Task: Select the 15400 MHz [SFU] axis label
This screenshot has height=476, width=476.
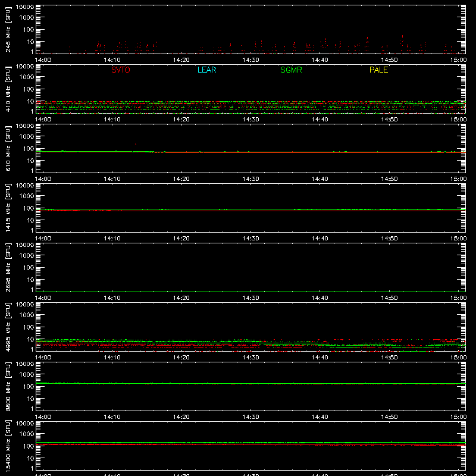Action: [x=8, y=446]
